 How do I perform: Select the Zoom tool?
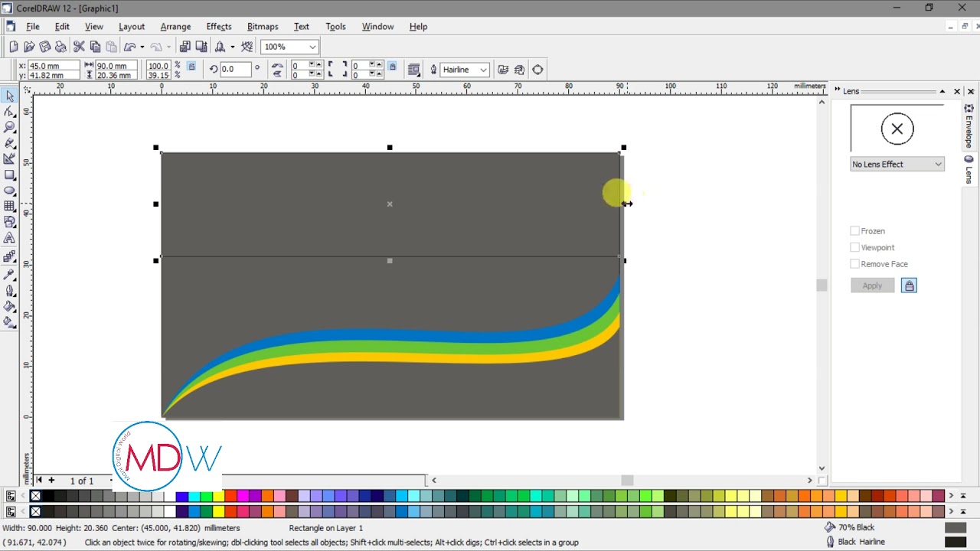[9, 127]
